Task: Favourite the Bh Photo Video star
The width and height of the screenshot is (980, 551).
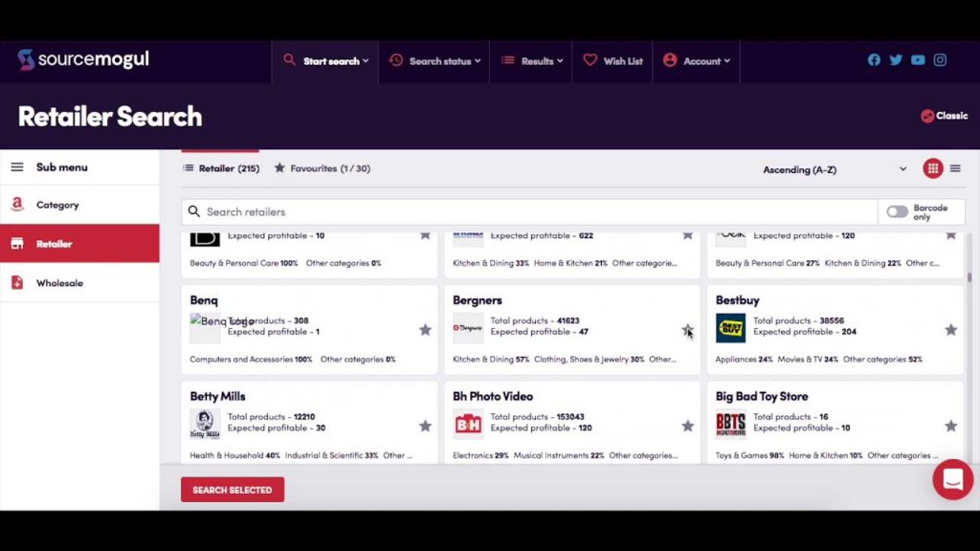Action: [687, 426]
